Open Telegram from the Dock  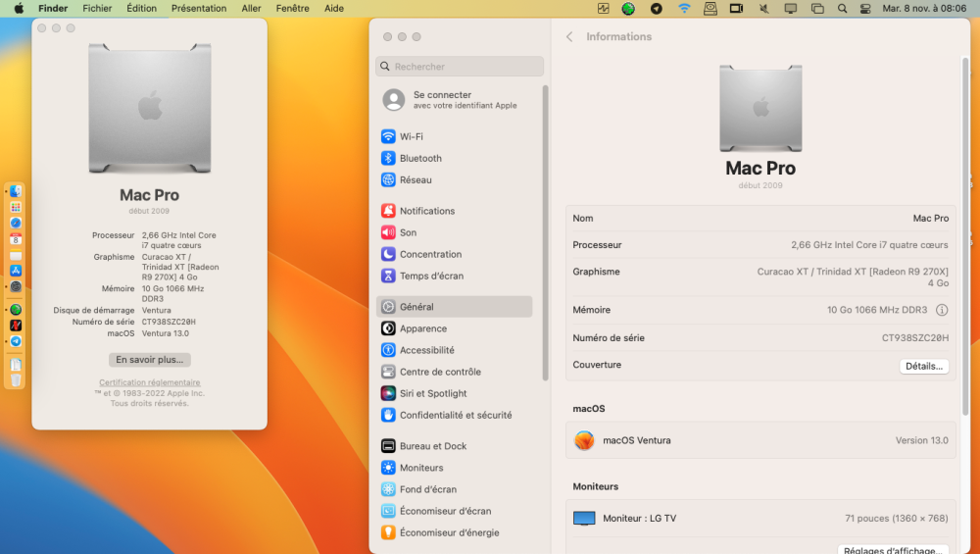pos(16,341)
